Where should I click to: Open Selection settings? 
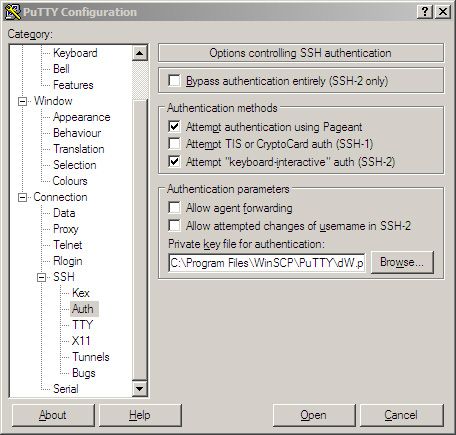tap(75, 165)
